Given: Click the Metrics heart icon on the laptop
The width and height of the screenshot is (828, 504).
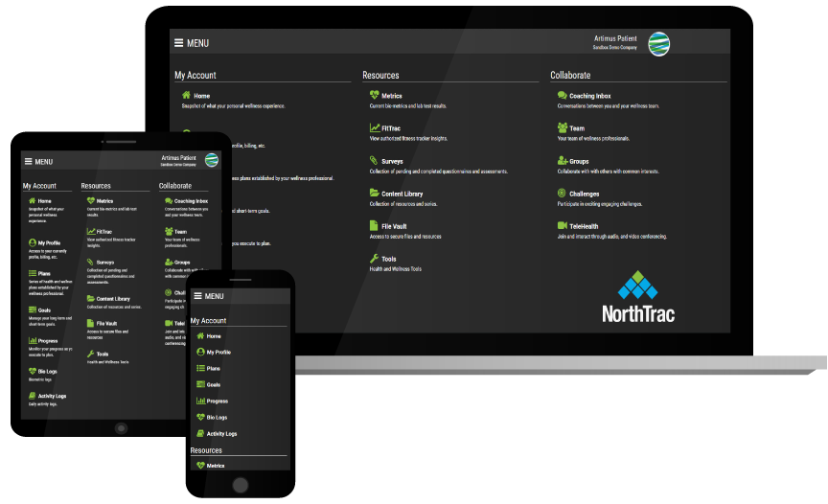Looking at the screenshot, I should (375, 95).
